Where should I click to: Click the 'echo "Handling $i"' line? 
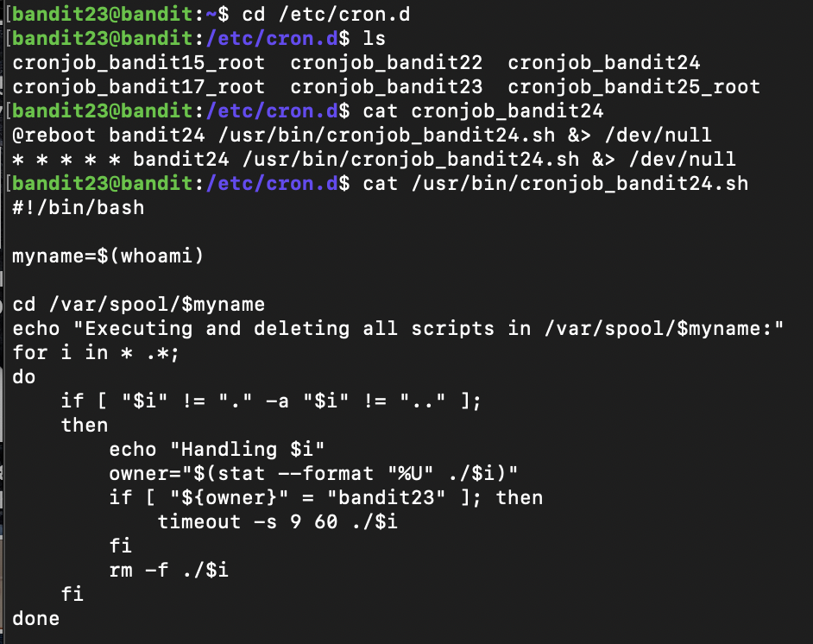click(x=217, y=450)
